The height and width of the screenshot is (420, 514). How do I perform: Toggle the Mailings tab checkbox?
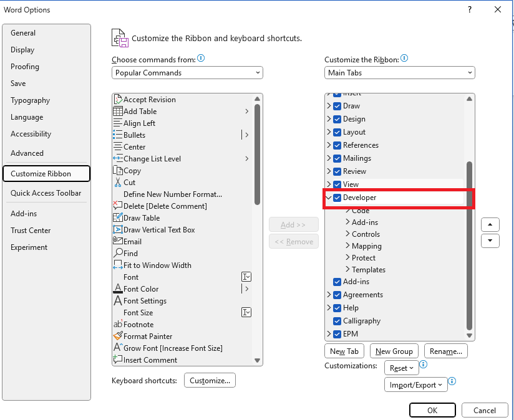coord(337,158)
